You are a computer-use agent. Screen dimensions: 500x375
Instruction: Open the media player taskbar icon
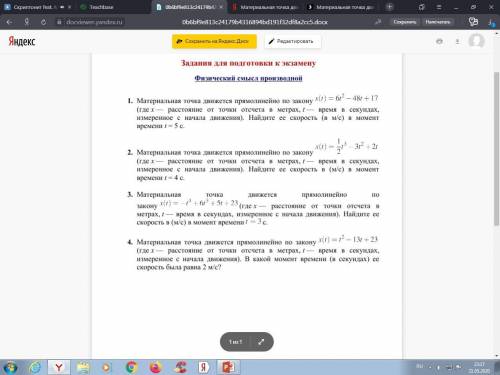pos(106,367)
